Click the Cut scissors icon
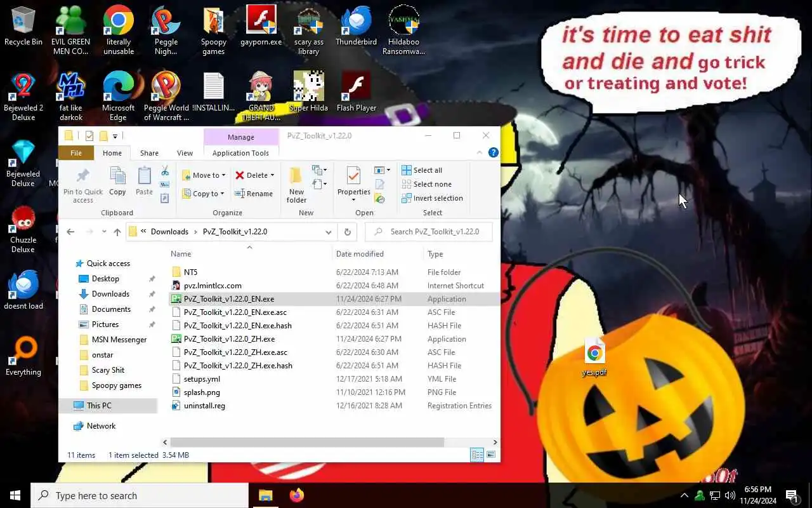This screenshot has height=508, width=812. tap(165, 171)
